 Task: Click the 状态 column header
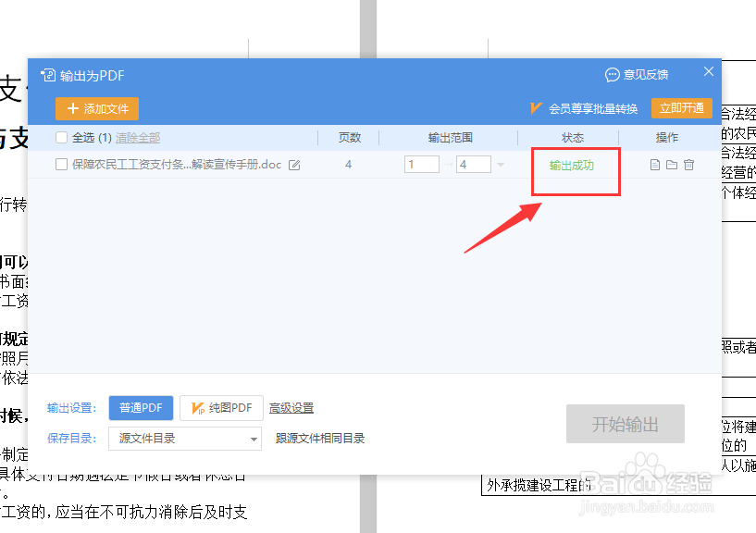[x=572, y=136]
